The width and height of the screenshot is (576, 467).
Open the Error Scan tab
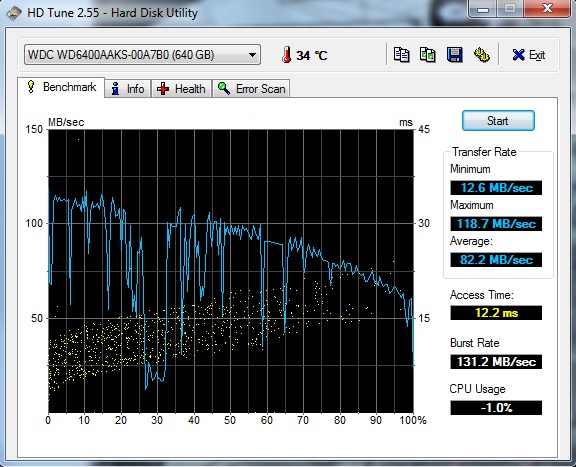tap(251, 89)
